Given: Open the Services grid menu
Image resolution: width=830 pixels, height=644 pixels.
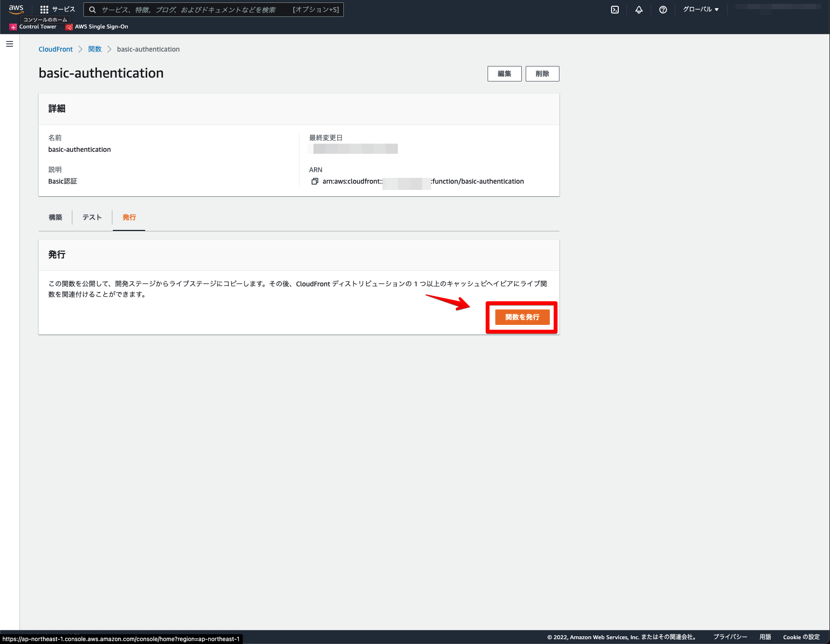Looking at the screenshot, I should pos(44,10).
